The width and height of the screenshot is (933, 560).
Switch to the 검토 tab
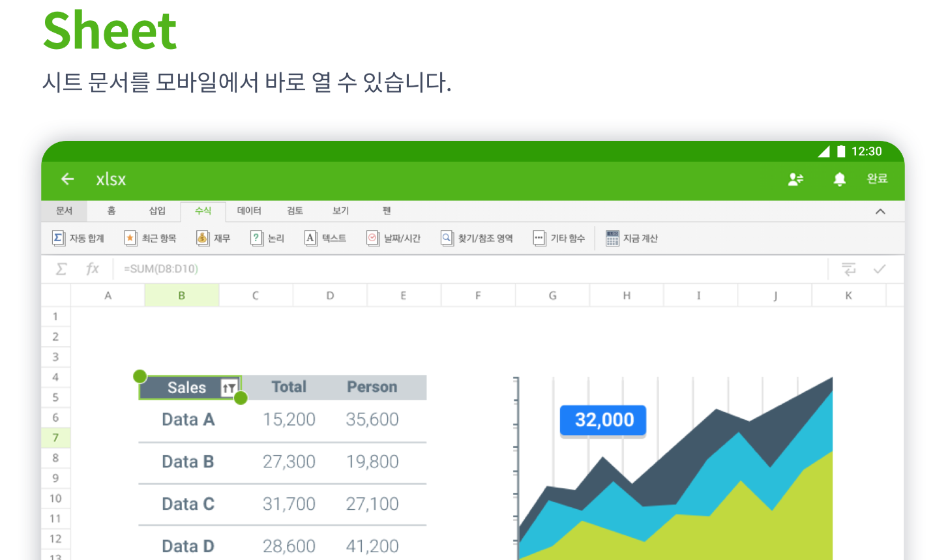295,211
